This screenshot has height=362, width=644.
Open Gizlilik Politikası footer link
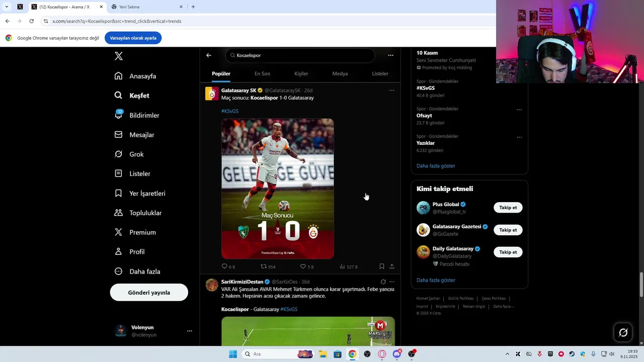click(x=460, y=299)
